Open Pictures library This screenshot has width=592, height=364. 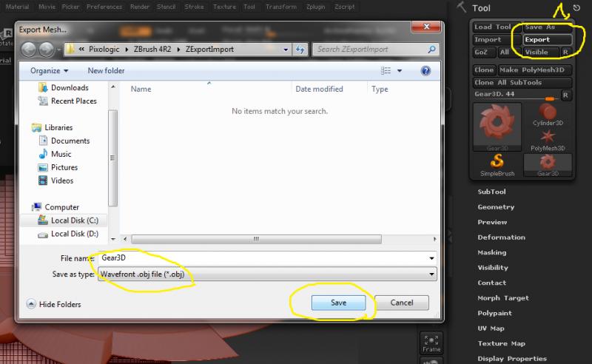click(58, 167)
